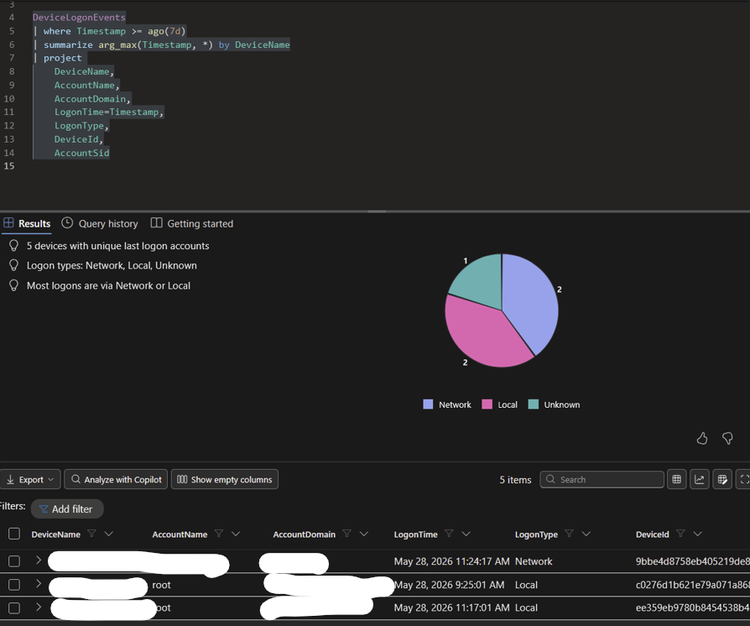Screen dimensions: 750x626
Task: Click the AccountName column filter icon
Action: (219, 533)
